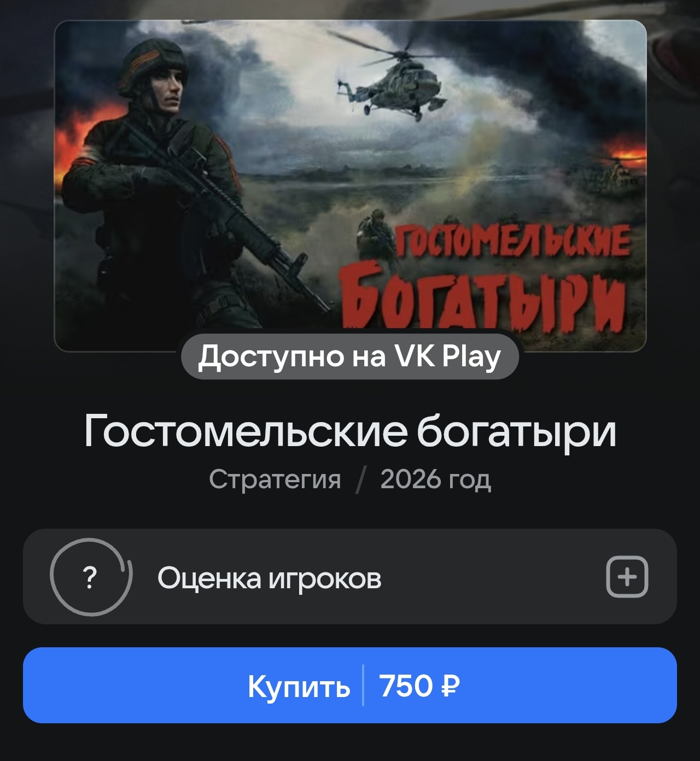Open the Гостомельские богатыри cover image
Image resolution: width=700 pixels, height=761 pixels.
coord(350,185)
